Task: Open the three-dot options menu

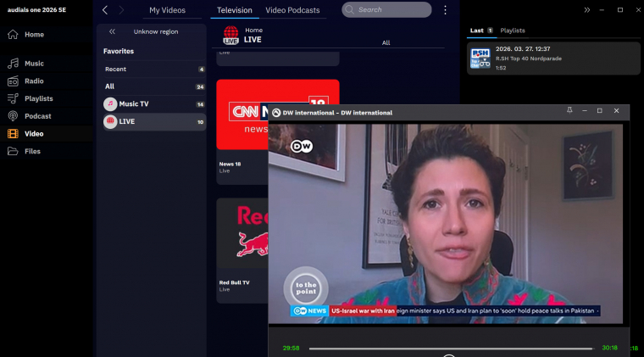Action: point(446,10)
